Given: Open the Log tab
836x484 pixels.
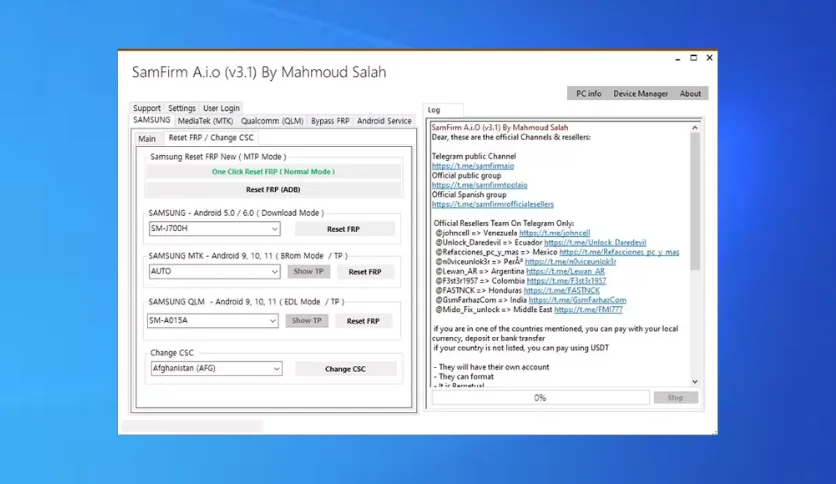Looking at the screenshot, I should [434, 110].
